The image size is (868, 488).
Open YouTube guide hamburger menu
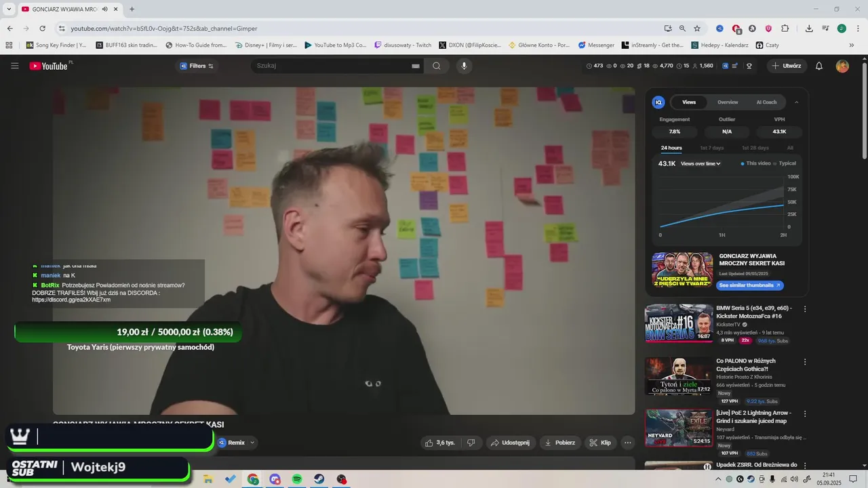(x=14, y=66)
